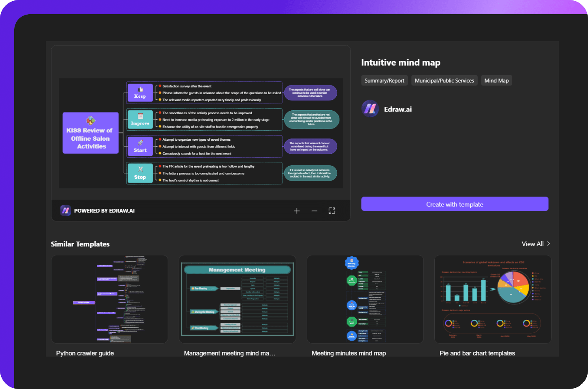Click the smoothness of the activity process item
Viewport: 588px width, 389px height.
point(207,113)
